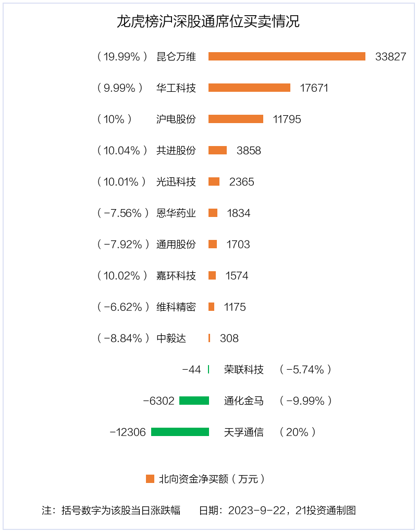Click the green 天孚通信 negative bar
This screenshot has height=532, width=417.
180,432
